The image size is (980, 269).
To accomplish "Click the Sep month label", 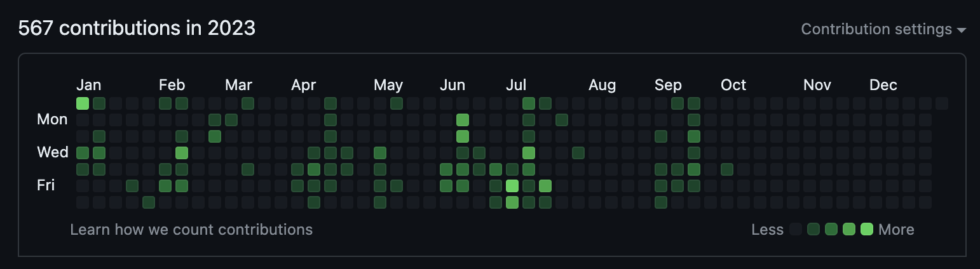I will click(668, 85).
